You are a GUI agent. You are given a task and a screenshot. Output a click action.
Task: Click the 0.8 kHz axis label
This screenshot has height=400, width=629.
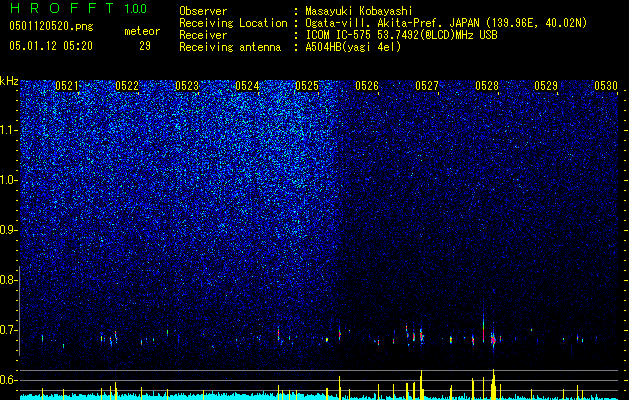click(7, 280)
